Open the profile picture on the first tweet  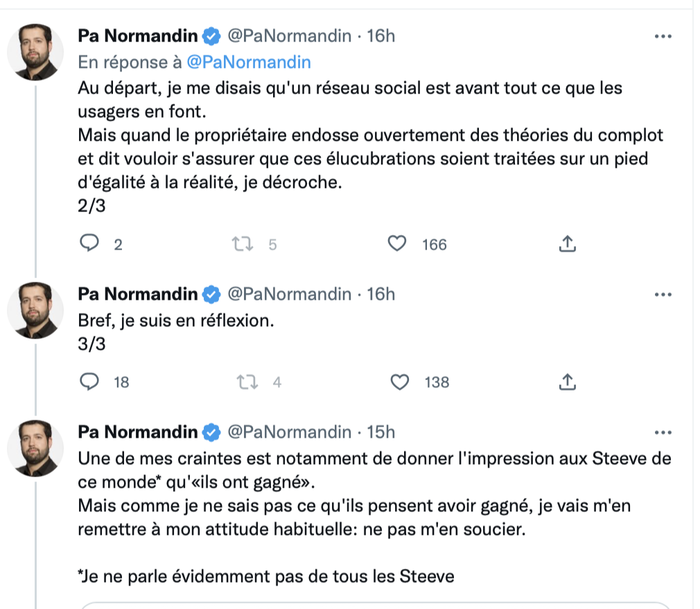point(36,52)
